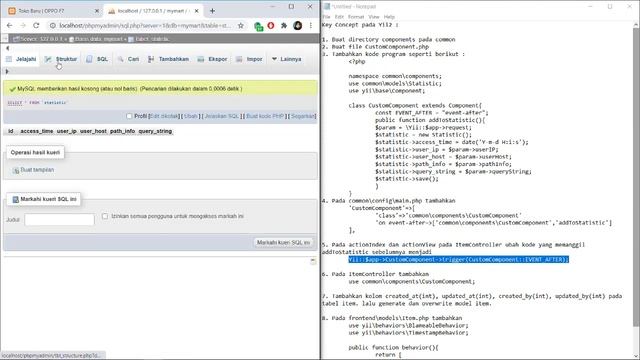Open the Struktur tab
Screen dimensions: 640x360
(x=61, y=59)
